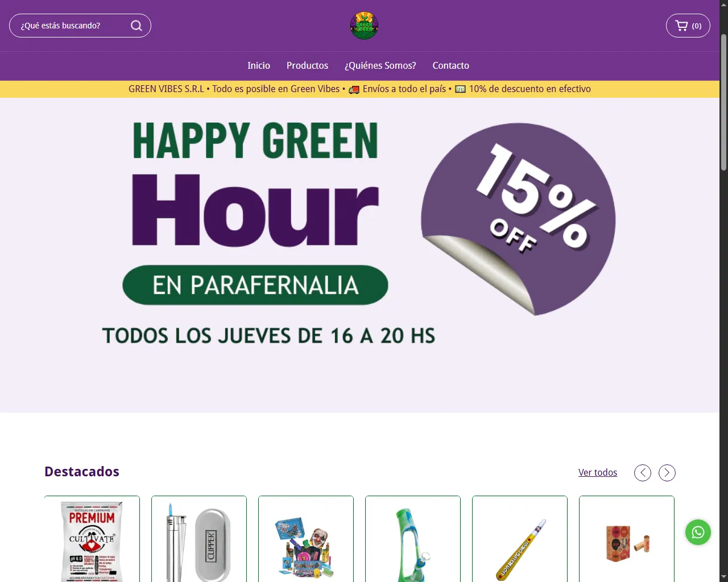Open the green bong product
This screenshot has height=582, width=728.
click(x=413, y=539)
